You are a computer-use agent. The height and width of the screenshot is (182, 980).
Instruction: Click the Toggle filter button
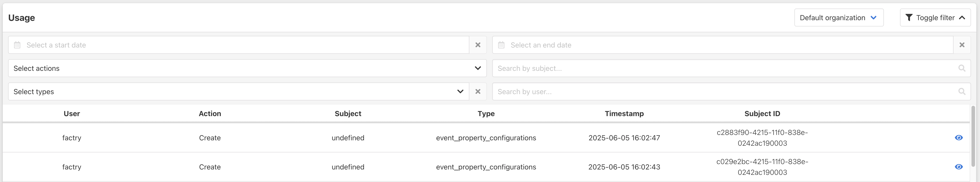[935, 17]
